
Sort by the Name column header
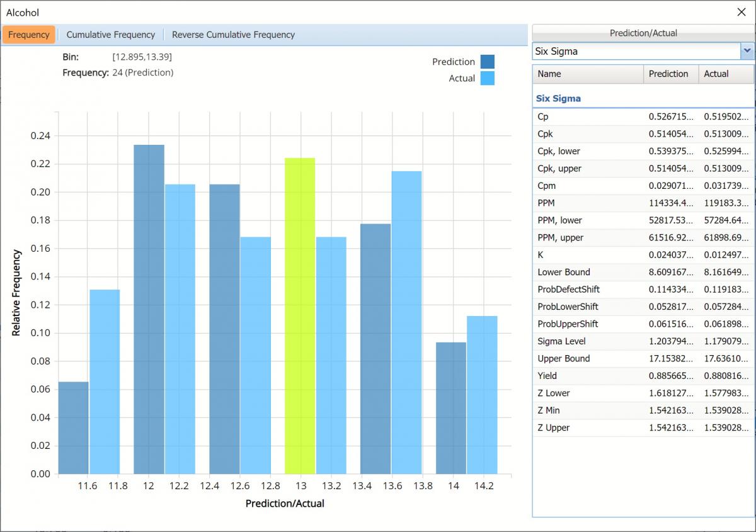(x=587, y=74)
